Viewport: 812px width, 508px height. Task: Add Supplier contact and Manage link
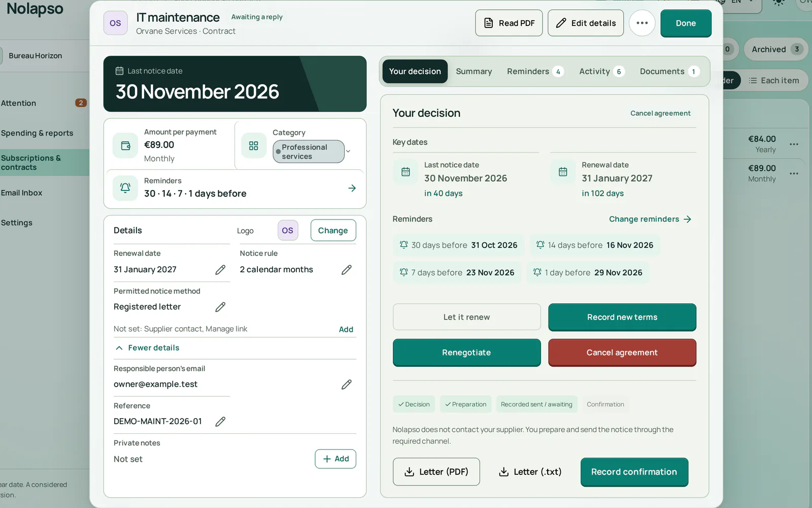(346, 329)
